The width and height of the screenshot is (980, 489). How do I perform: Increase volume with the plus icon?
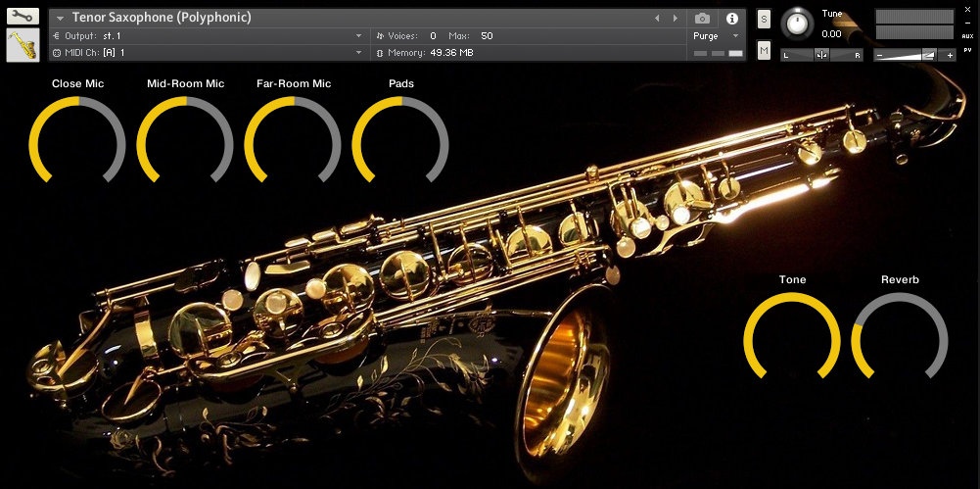point(950,55)
